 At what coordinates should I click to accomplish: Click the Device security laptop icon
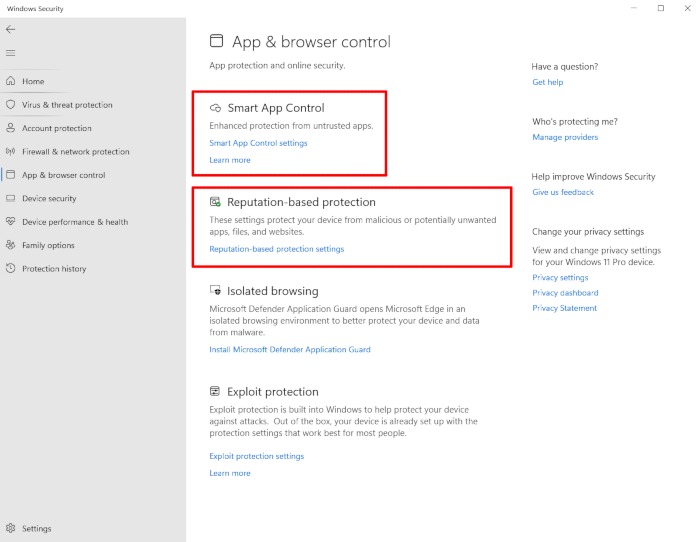[x=11, y=198]
